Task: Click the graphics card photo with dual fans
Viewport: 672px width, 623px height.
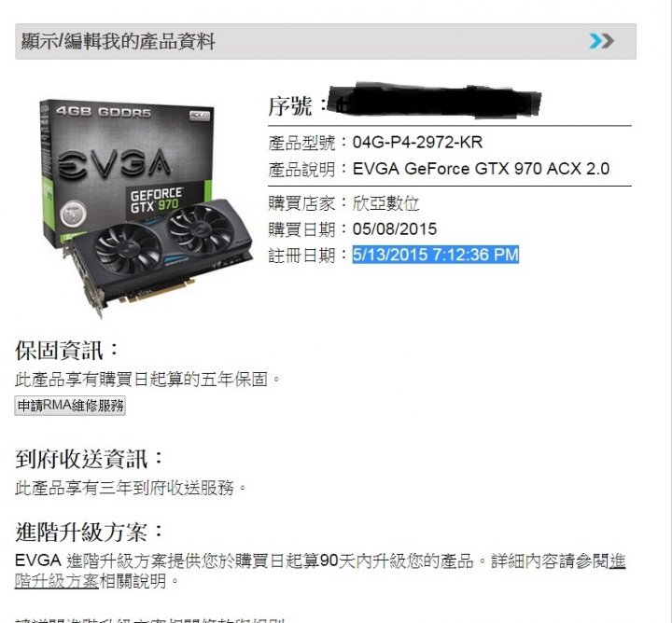Action: point(159,256)
